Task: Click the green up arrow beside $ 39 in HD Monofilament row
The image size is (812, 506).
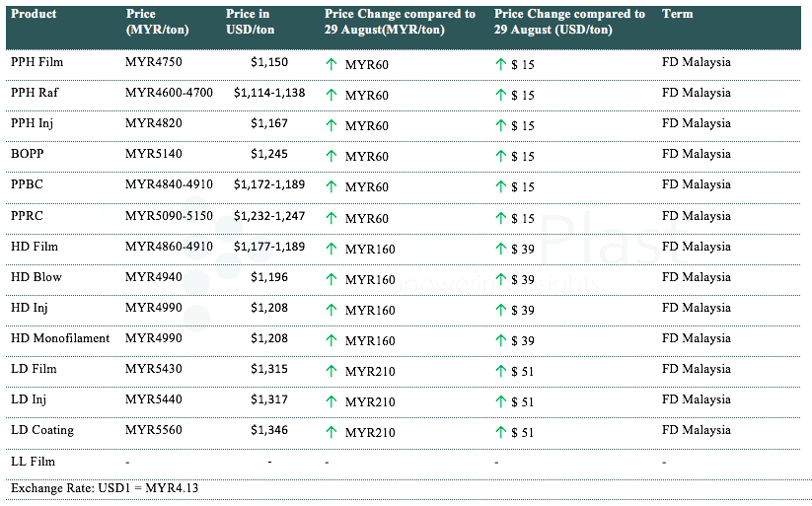Action: (501, 341)
